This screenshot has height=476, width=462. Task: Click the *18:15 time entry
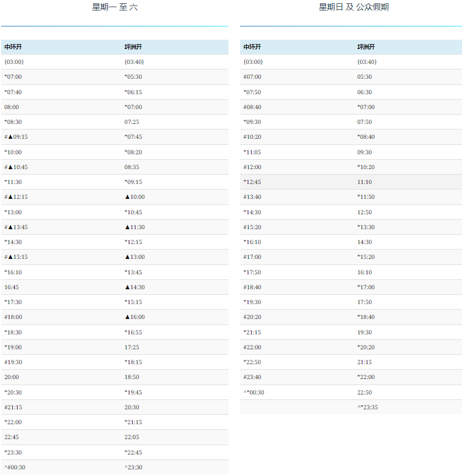point(133,362)
